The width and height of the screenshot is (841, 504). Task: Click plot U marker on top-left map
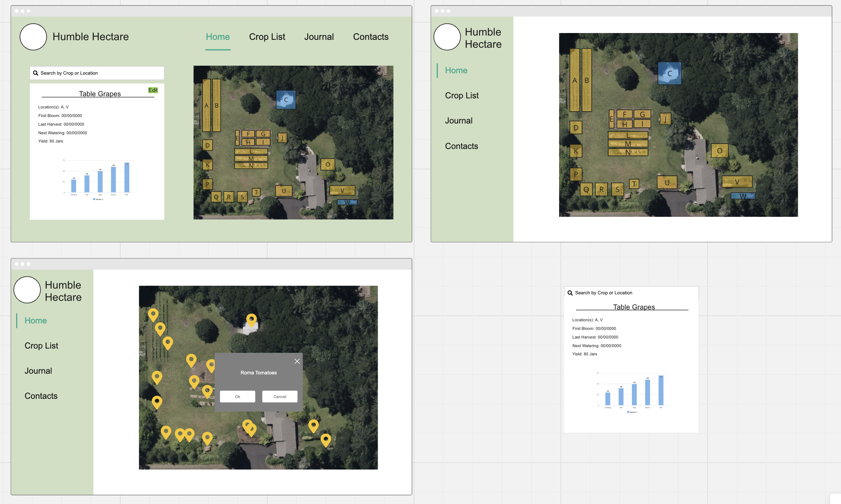[284, 191]
